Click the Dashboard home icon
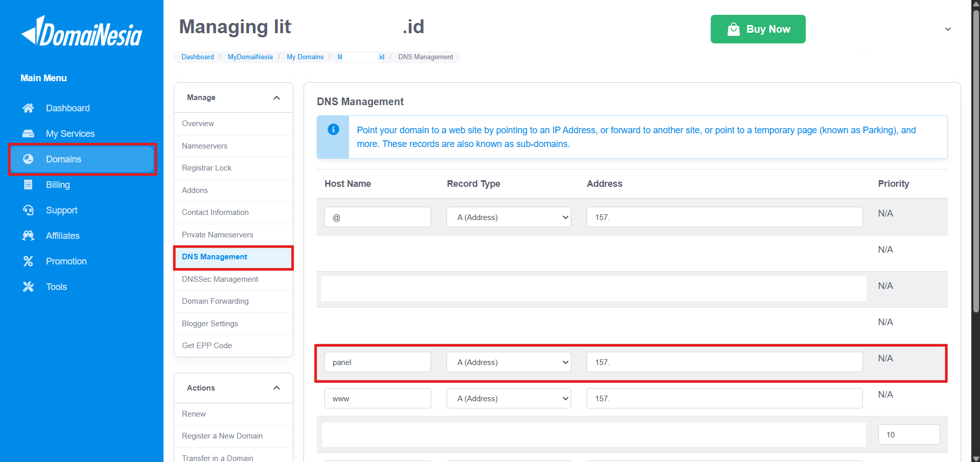980x462 pixels. pos(28,108)
